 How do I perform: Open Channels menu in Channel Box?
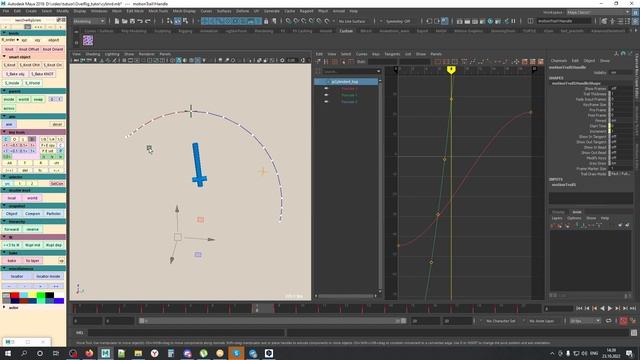click(x=559, y=61)
